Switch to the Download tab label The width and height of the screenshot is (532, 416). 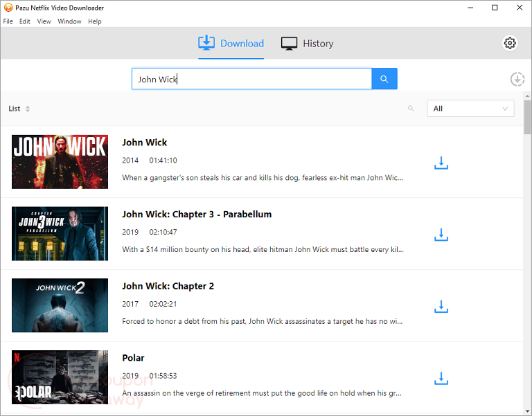242,44
